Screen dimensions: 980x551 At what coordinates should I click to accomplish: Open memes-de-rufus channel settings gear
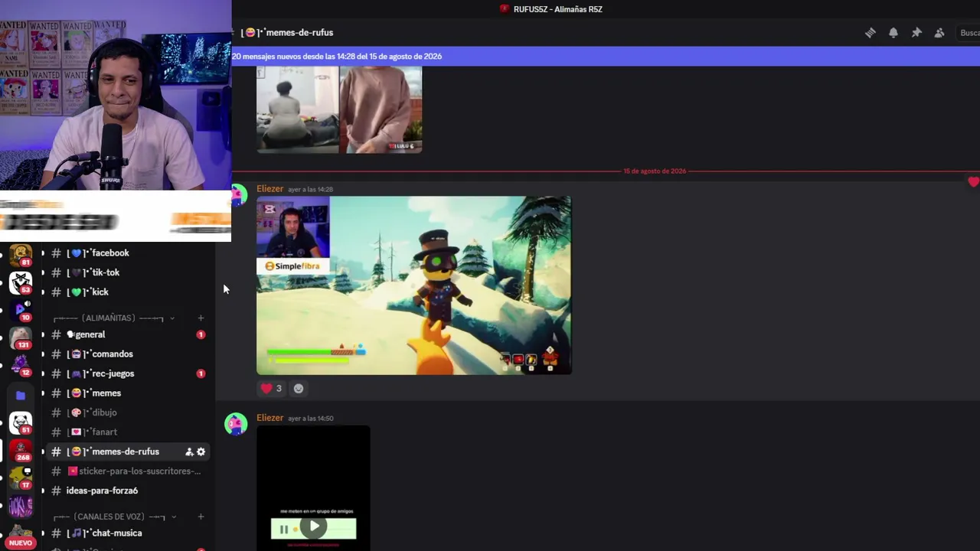coord(201,452)
